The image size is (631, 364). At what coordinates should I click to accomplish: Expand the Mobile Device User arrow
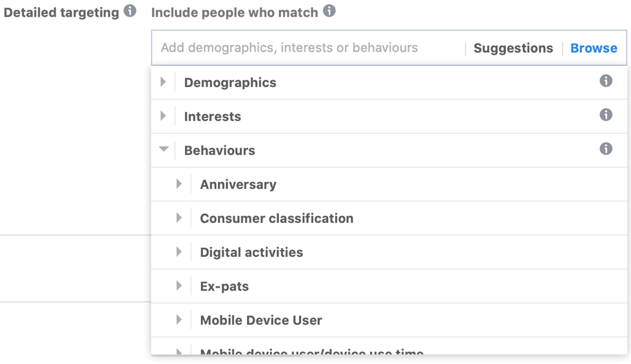(x=179, y=320)
